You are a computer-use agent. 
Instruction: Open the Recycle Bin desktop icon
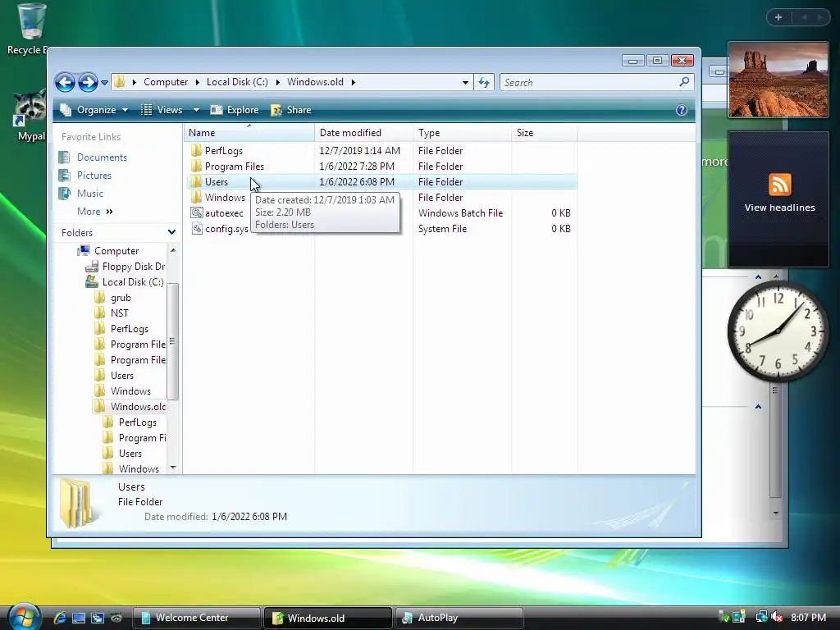(30, 30)
